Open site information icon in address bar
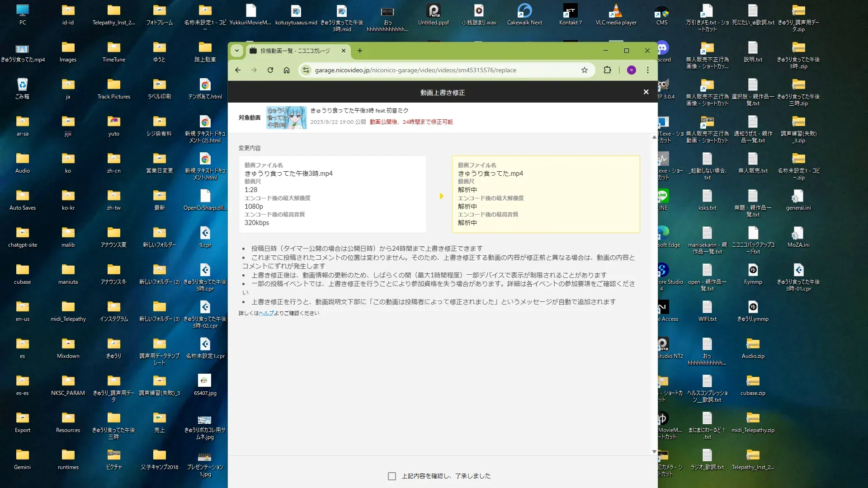Viewport: 868px width, 488px height. tap(306, 70)
